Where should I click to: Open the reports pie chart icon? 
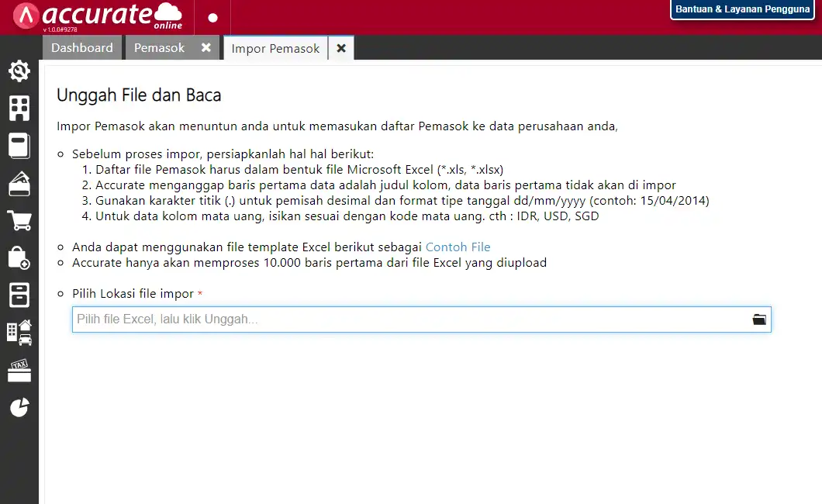[x=19, y=408]
